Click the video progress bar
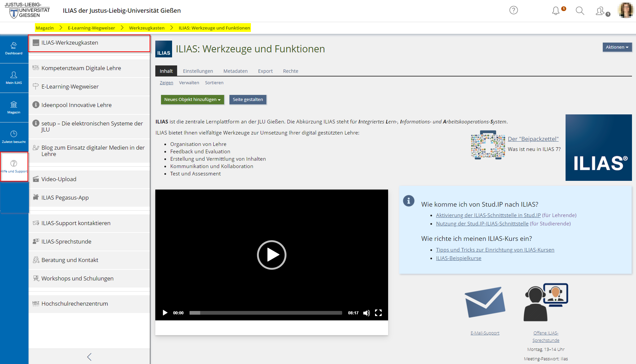This screenshot has width=636, height=364. tap(265, 313)
